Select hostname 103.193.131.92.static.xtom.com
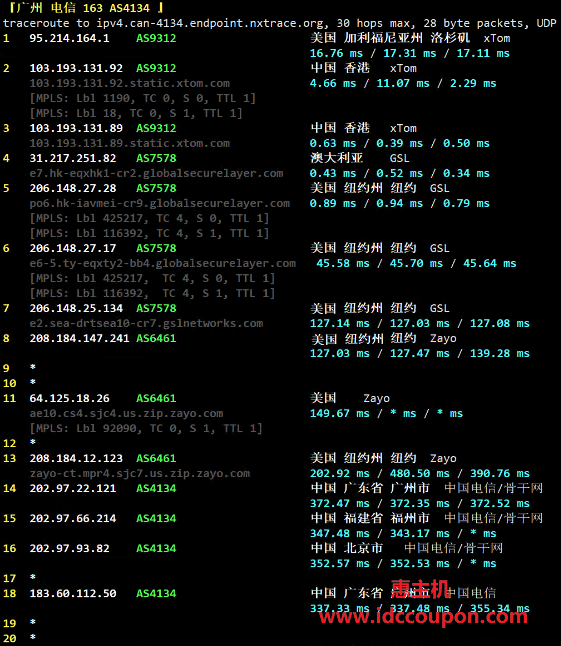 point(129,83)
